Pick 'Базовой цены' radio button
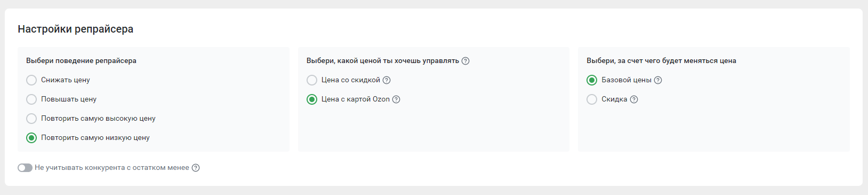Screen dimensions: 868x195 [592, 80]
